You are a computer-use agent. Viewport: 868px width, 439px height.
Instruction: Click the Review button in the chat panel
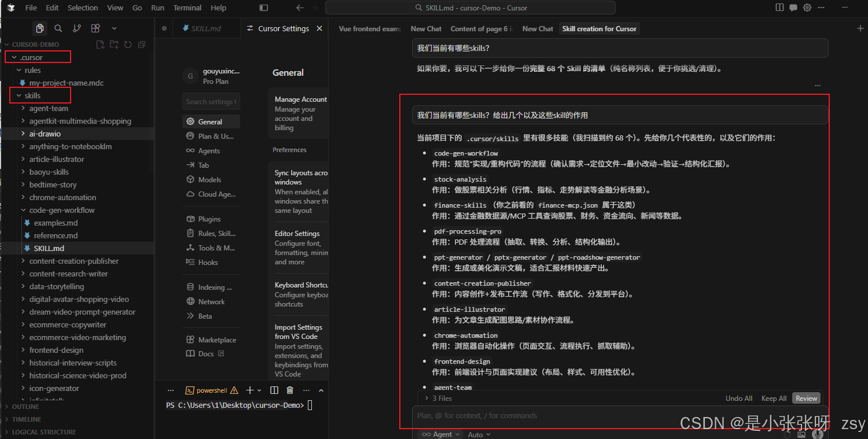pos(806,398)
